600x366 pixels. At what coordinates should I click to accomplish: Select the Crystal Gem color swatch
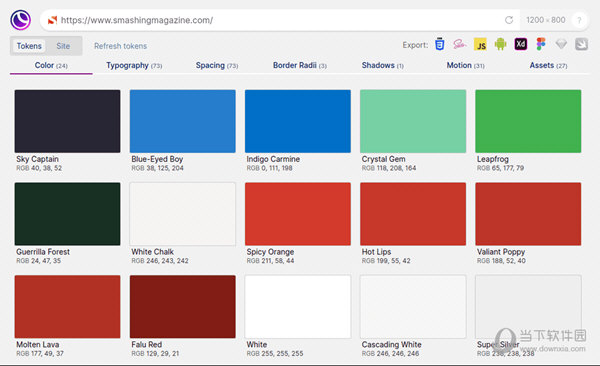(x=413, y=121)
